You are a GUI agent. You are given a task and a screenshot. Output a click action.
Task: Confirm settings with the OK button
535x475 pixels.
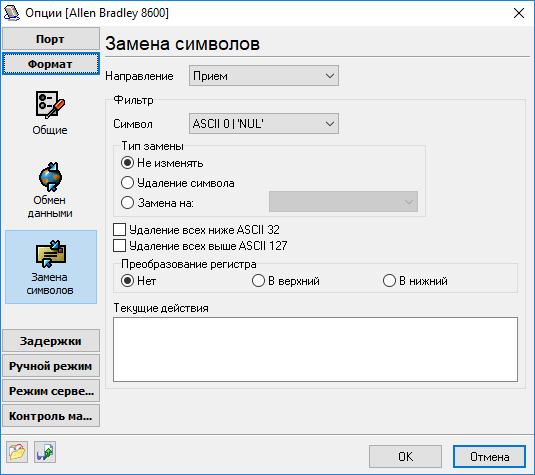point(405,457)
